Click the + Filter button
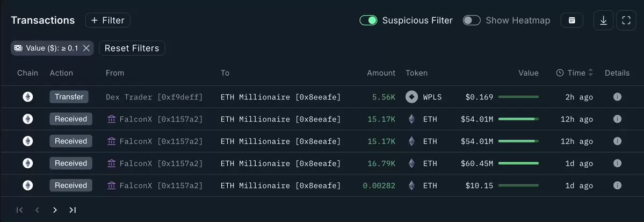The image size is (644, 222). click(x=107, y=20)
